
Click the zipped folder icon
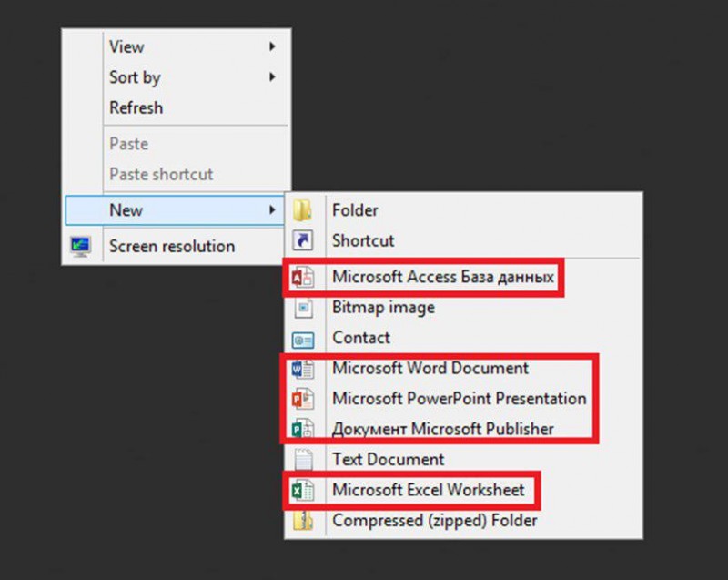[303, 521]
